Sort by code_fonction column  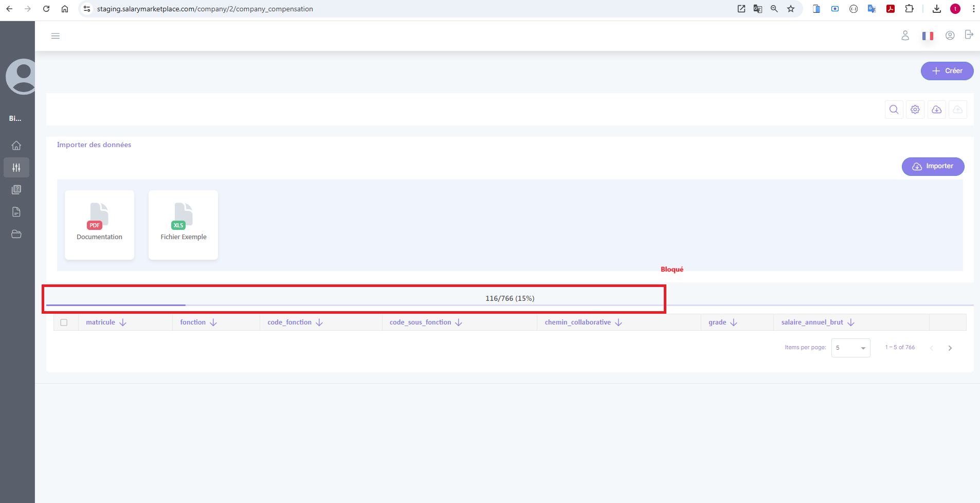point(289,322)
